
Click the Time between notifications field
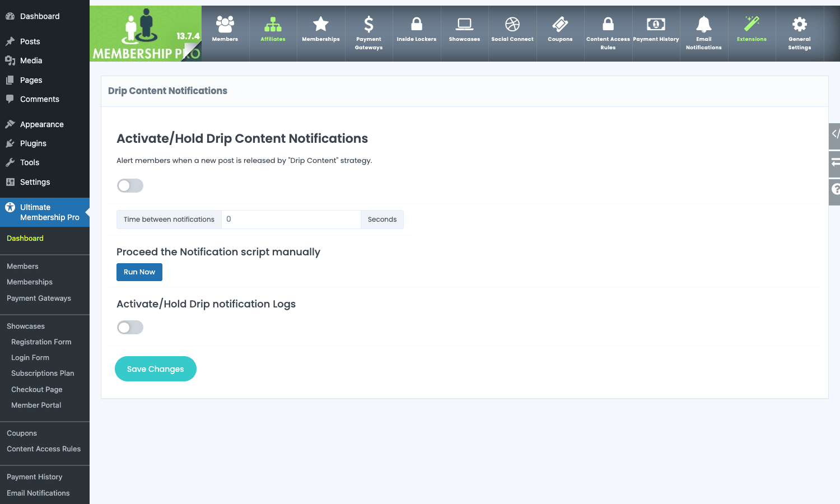point(291,220)
